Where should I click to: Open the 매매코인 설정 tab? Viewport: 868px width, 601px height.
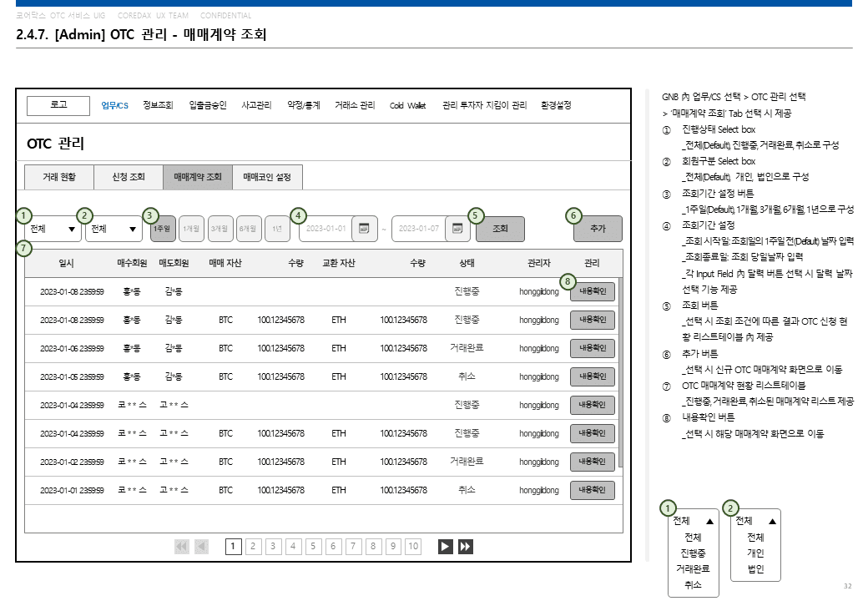click(267, 177)
